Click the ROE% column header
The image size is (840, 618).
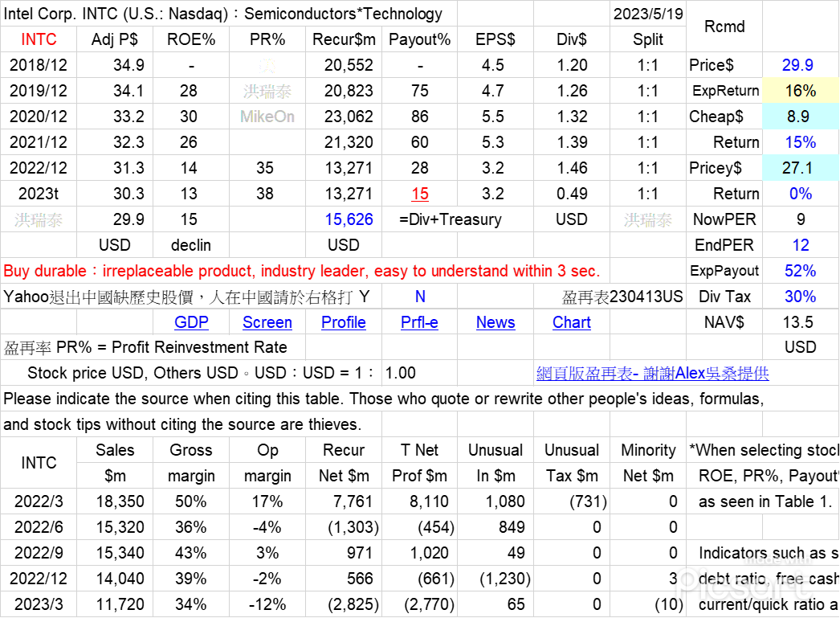click(x=191, y=39)
